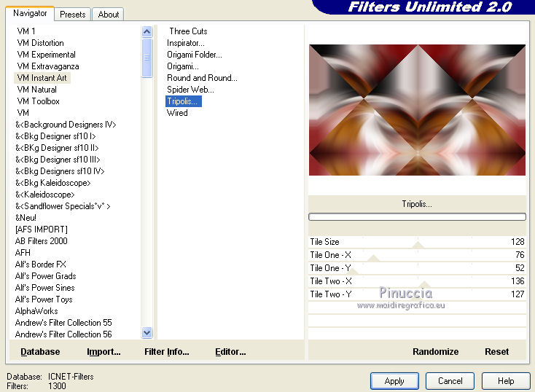Select AlphaWorks category
Viewport: 535px width, 392px height.
pos(36,311)
